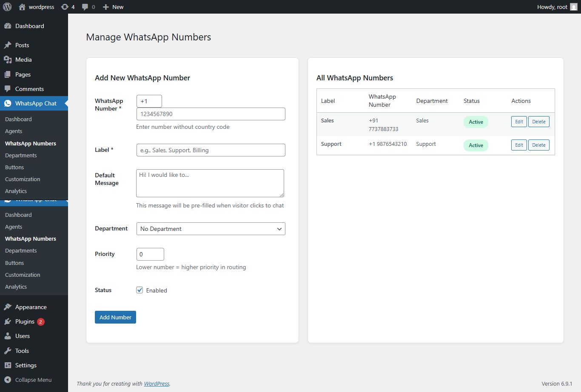The image size is (581, 392).
Task: Click the Add Number button
Action: 115,317
